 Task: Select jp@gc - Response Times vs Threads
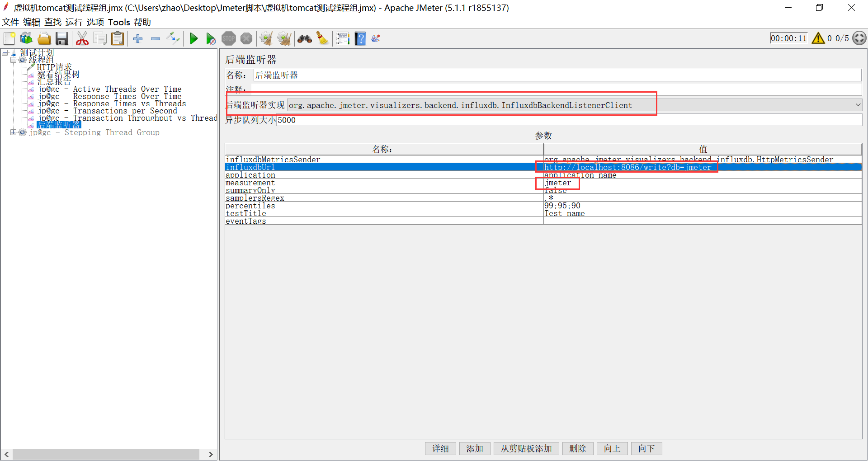point(112,103)
